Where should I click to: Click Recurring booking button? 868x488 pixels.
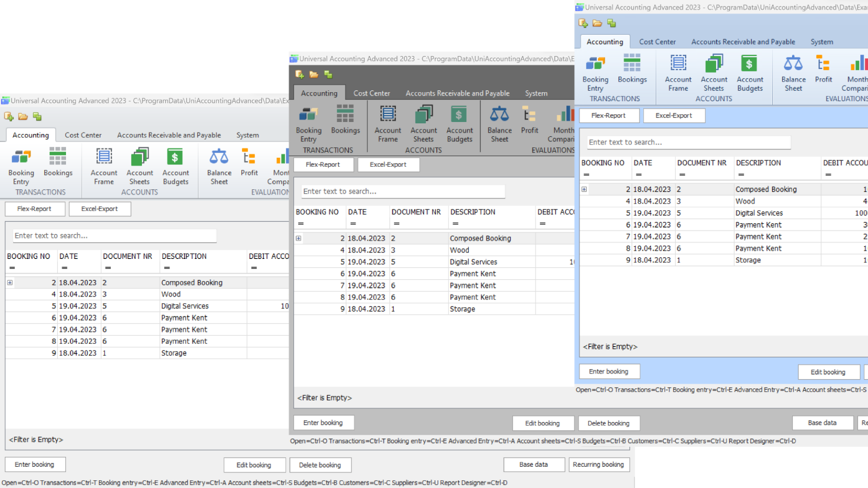point(598,465)
